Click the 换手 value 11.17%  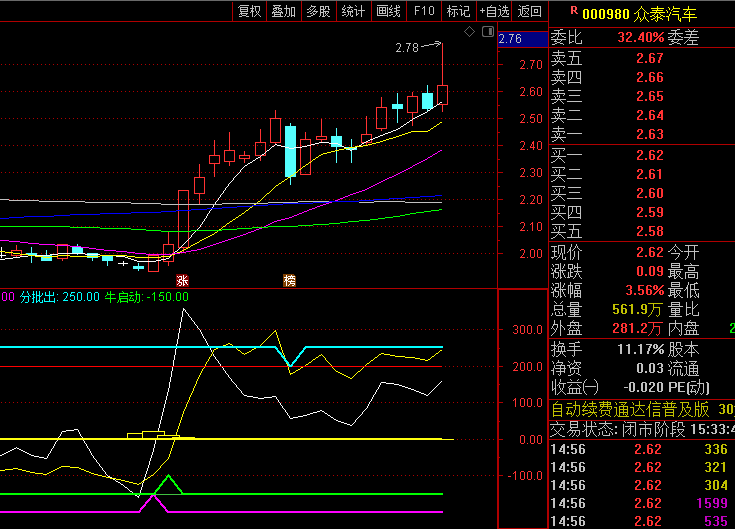click(x=640, y=349)
